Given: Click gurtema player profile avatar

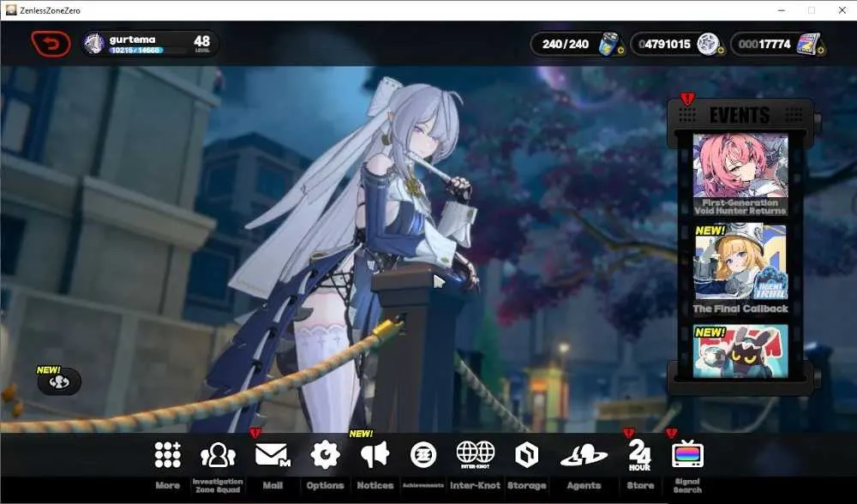Looking at the screenshot, I should point(94,44).
